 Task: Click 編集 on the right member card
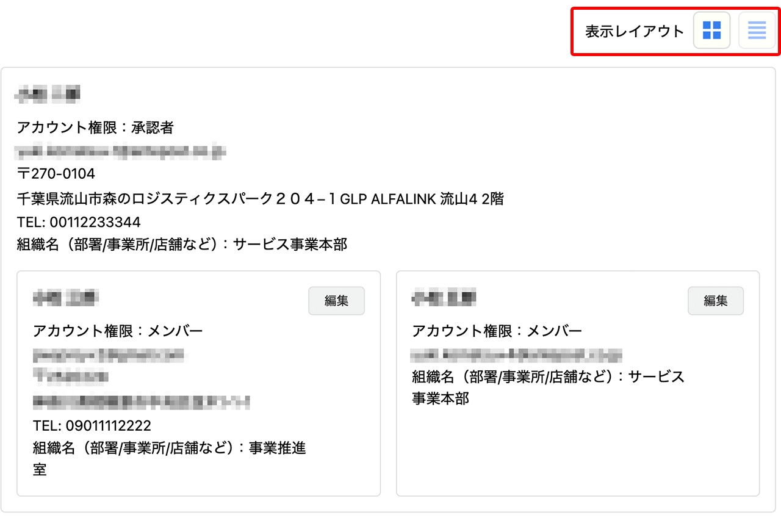coord(716,301)
